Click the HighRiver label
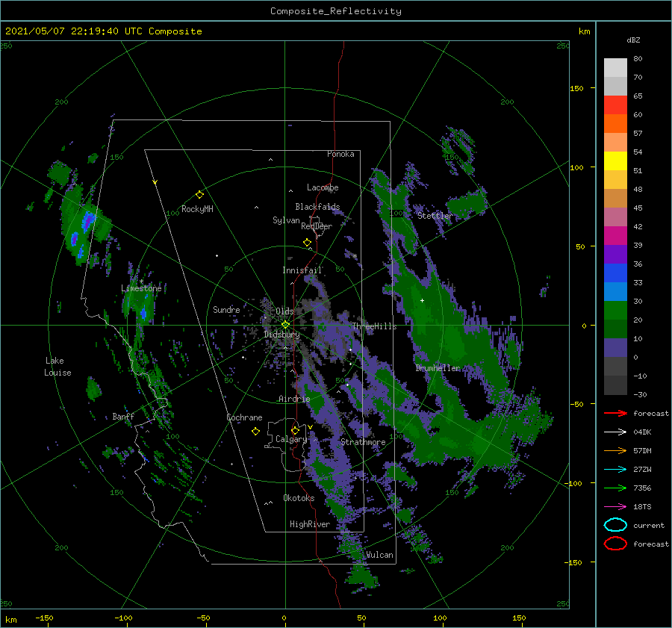The height and width of the screenshot is (628, 672). [x=310, y=524]
